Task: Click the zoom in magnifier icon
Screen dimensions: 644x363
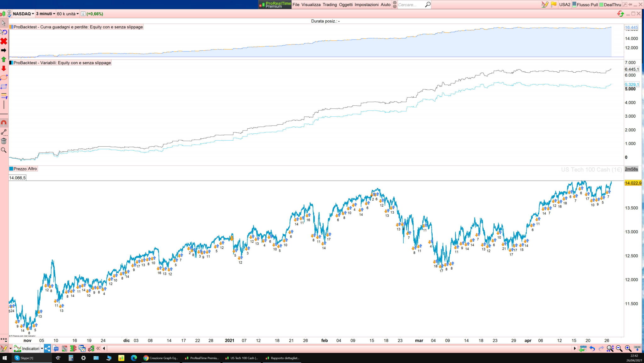Action: [x=628, y=349]
